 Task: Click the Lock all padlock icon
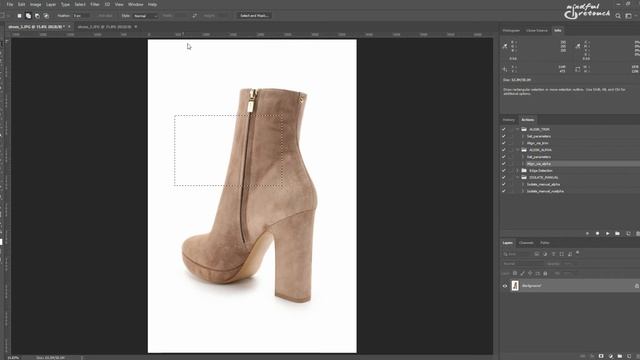click(x=545, y=273)
